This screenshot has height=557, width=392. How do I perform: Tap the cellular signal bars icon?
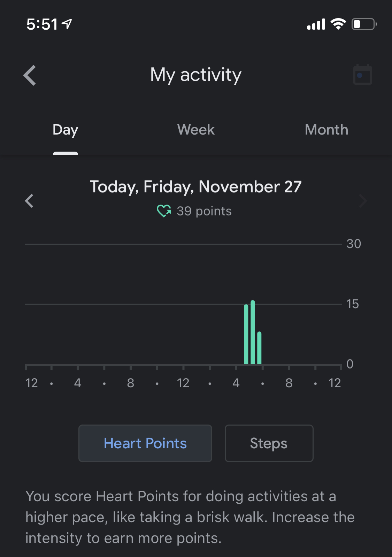pos(316,24)
